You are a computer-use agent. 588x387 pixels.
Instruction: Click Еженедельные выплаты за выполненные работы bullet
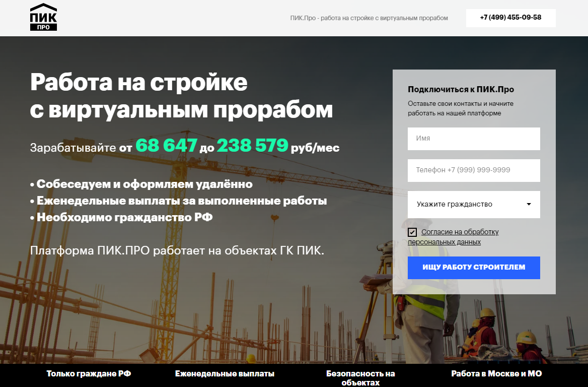pyautogui.click(x=179, y=201)
